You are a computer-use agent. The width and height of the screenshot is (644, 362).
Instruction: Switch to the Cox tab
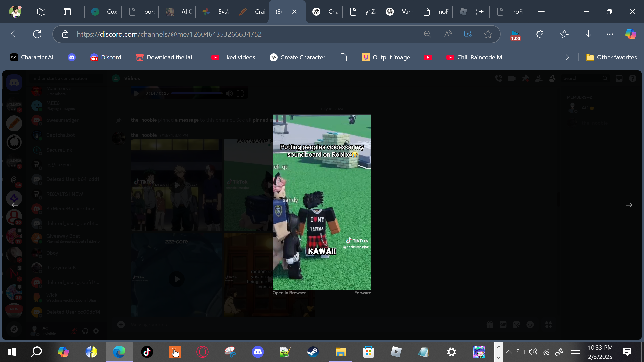click(x=104, y=12)
